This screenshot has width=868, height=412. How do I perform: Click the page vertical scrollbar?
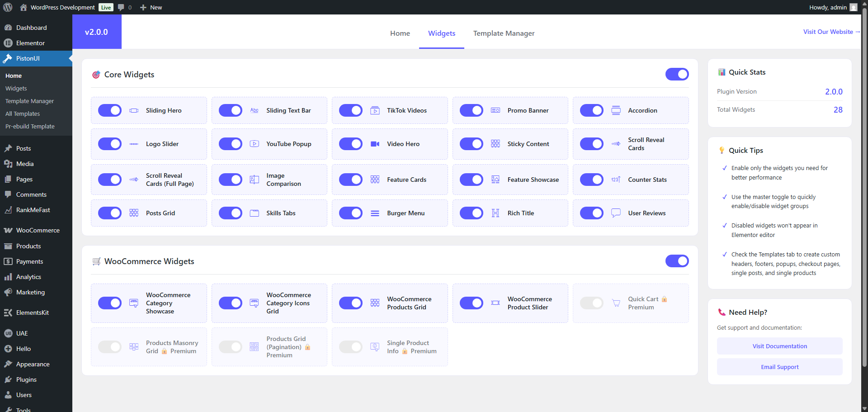coord(864,181)
